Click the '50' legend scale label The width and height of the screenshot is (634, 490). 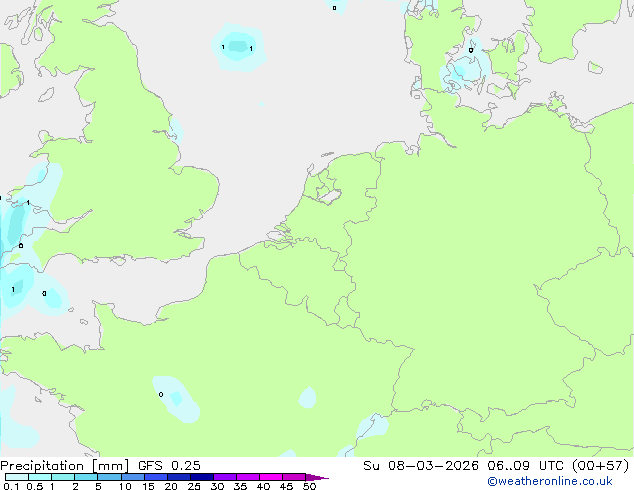(x=309, y=486)
